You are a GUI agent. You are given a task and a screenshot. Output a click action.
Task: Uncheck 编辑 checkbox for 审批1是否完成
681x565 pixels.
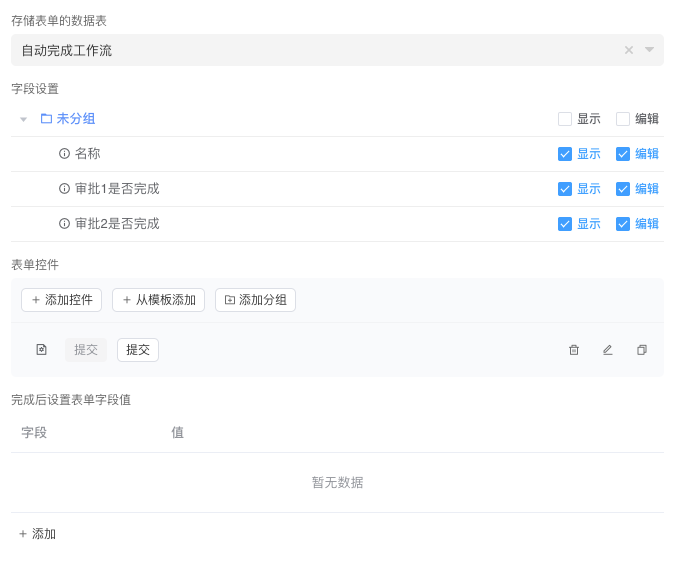[623, 189]
